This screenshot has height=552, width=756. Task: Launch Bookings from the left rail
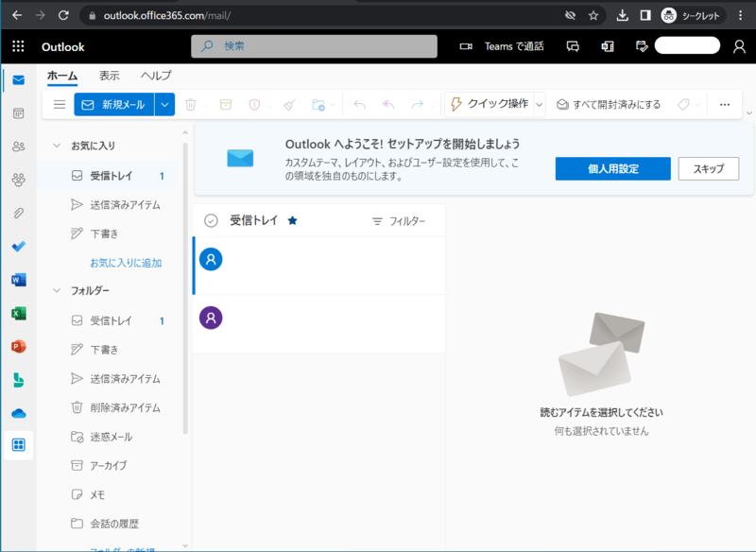[x=18, y=380]
